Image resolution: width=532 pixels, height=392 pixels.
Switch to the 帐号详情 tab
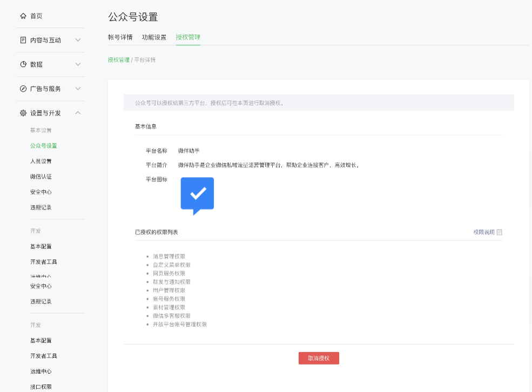click(x=120, y=37)
